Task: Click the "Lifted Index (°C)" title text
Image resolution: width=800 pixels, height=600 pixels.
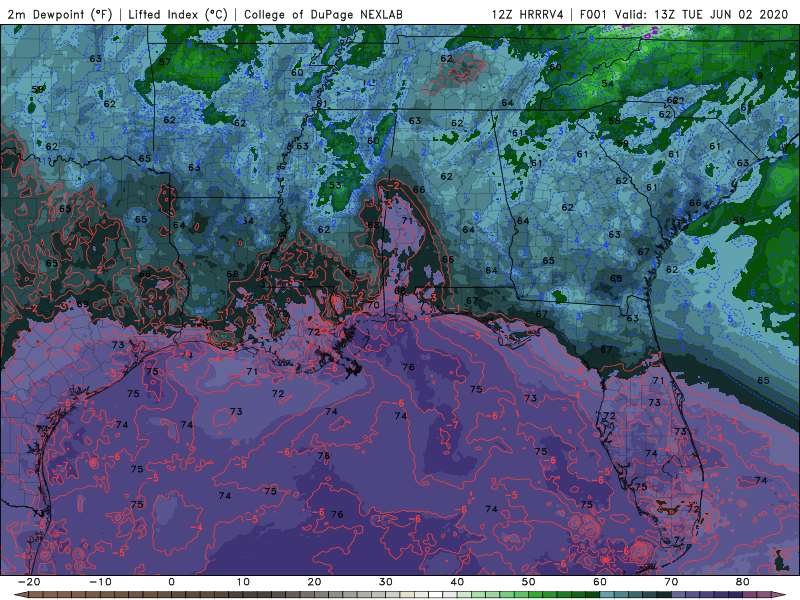Action: (x=178, y=15)
